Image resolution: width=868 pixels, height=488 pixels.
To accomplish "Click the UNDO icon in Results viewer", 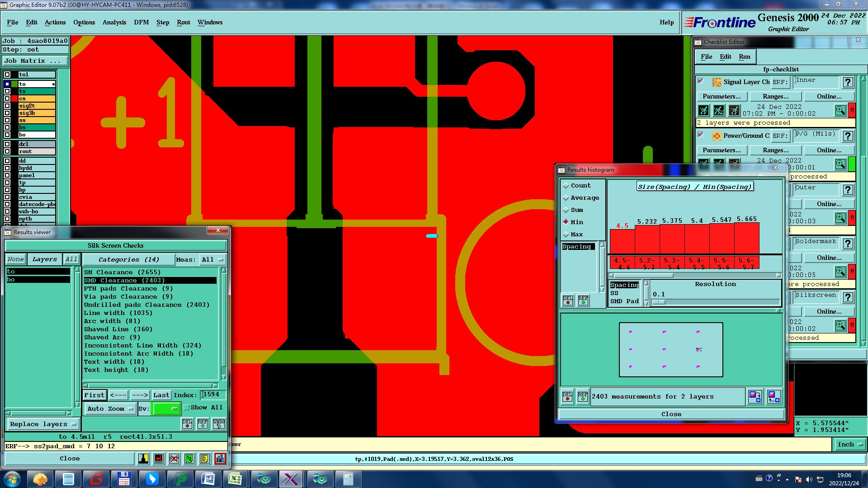I will [219, 424].
